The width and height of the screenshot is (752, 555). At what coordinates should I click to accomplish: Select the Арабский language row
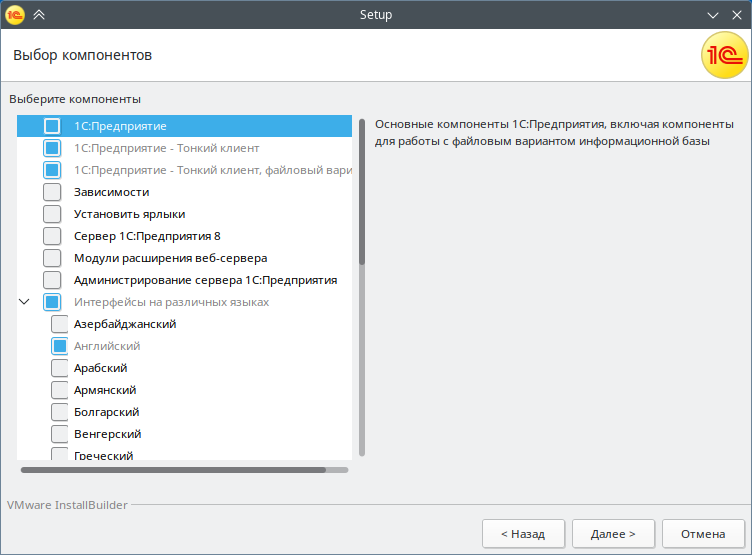tap(100, 368)
